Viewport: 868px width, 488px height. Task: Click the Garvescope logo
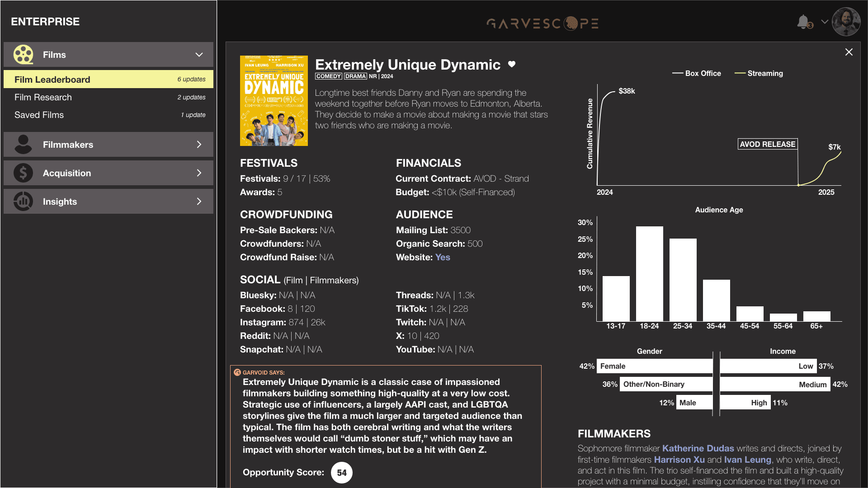click(542, 23)
